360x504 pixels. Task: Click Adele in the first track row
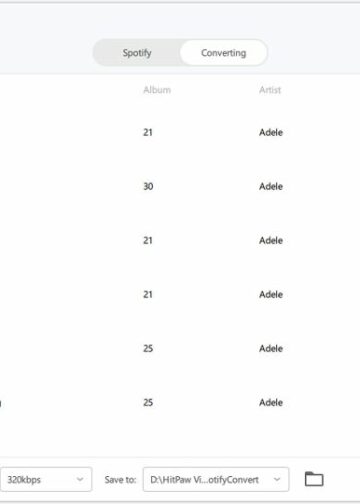(271, 132)
